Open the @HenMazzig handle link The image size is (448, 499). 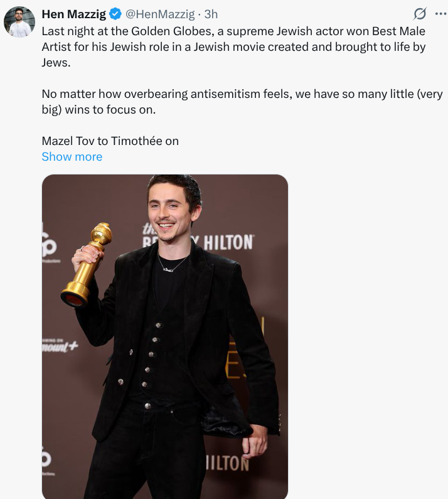160,14
